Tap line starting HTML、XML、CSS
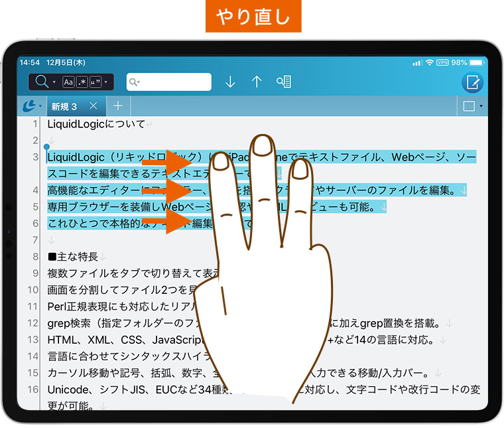This screenshot has height=428, width=504. click(241, 340)
